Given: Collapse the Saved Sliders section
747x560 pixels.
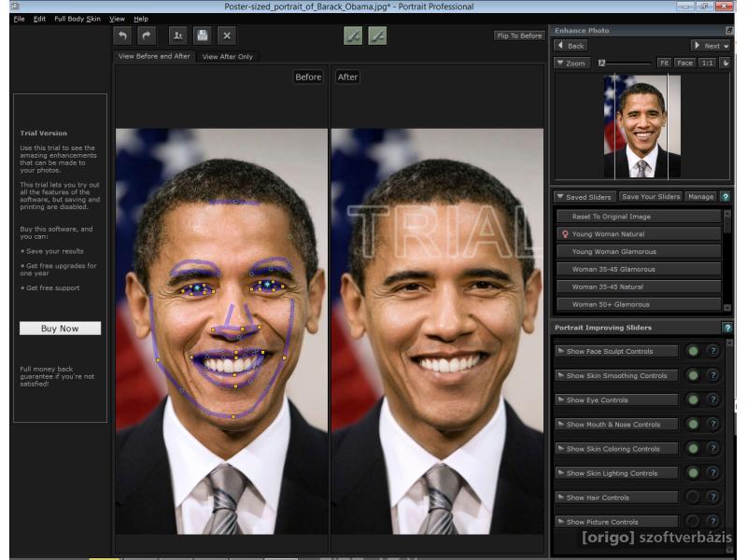Looking at the screenshot, I should click(x=585, y=197).
